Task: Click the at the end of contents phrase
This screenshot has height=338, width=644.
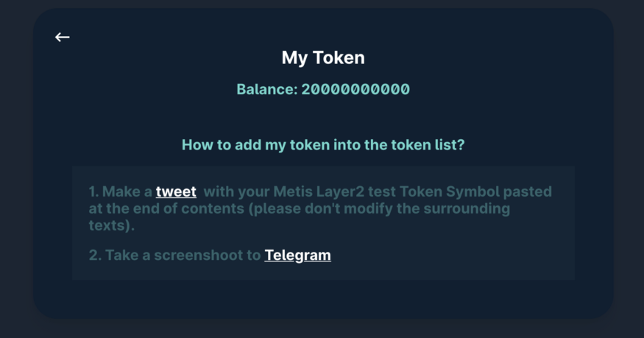Action: 166,208
